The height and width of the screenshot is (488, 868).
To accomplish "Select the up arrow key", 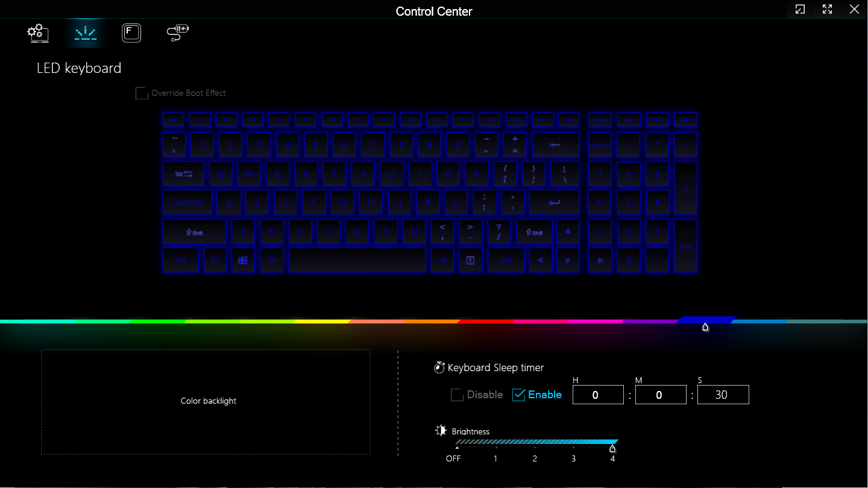I will (568, 231).
